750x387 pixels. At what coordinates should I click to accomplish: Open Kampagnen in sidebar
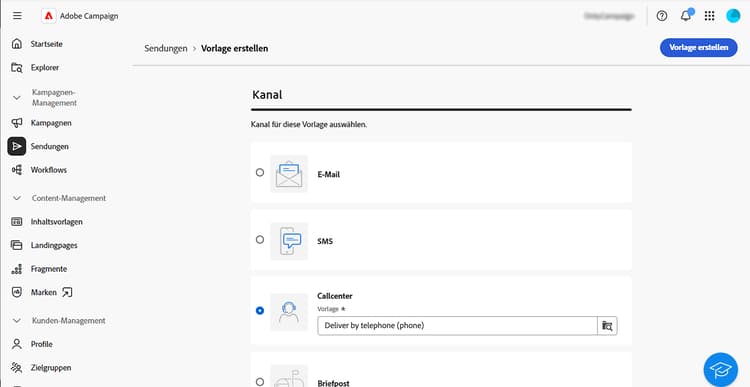click(x=51, y=123)
